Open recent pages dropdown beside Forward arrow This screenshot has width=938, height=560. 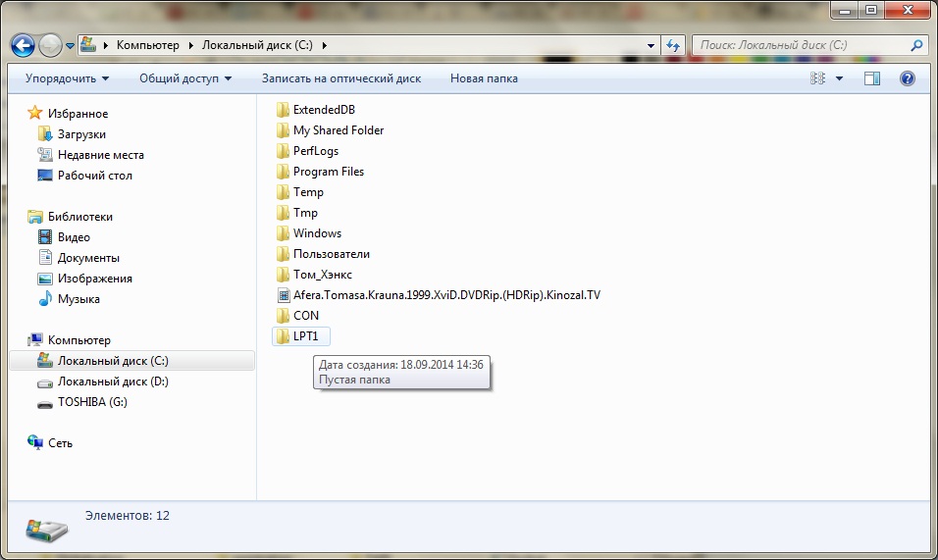[x=70, y=46]
